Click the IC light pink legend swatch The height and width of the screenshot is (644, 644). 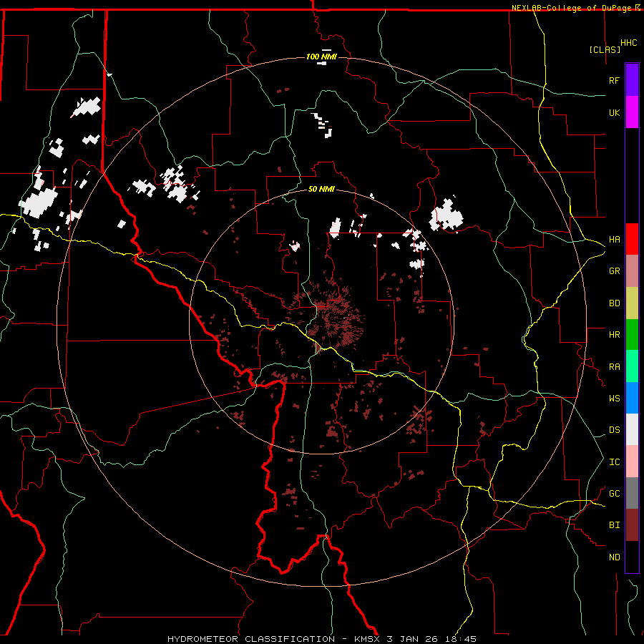click(x=632, y=462)
